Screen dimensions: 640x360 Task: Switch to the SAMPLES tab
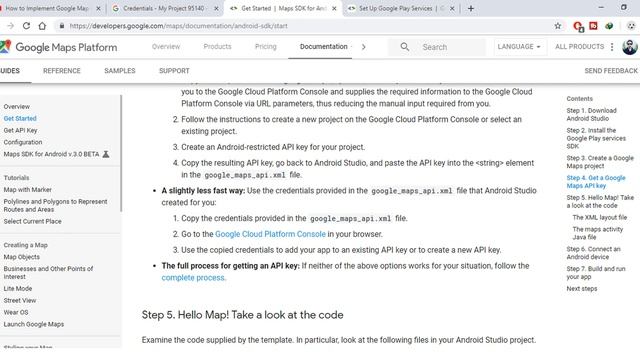point(120,71)
